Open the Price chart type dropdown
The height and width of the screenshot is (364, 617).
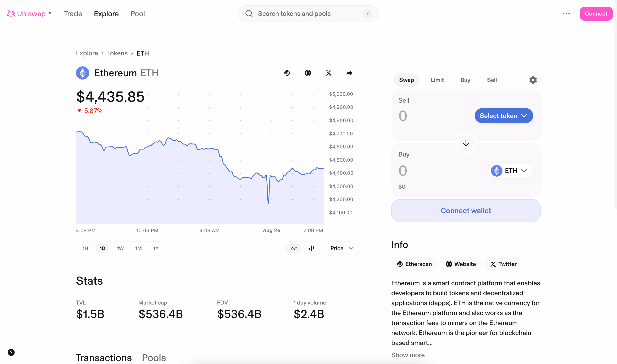(x=341, y=248)
